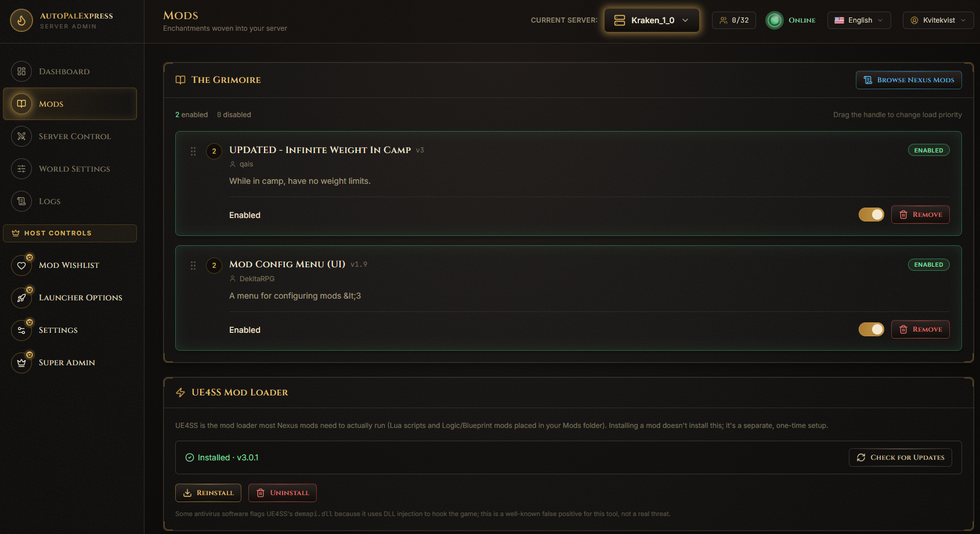Open World Settings sliders icon
This screenshot has height=534, width=980.
coord(21,169)
